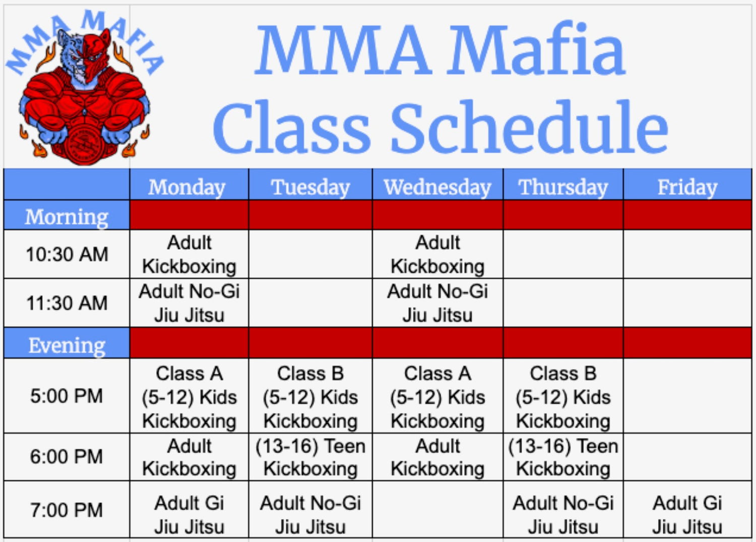Select the Tuesday column header
756x542 pixels.
[310, 187]
